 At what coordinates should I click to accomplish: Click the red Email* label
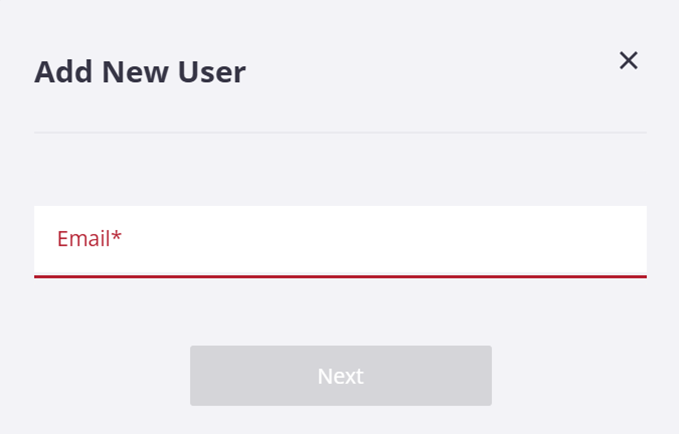click(88, 239)
